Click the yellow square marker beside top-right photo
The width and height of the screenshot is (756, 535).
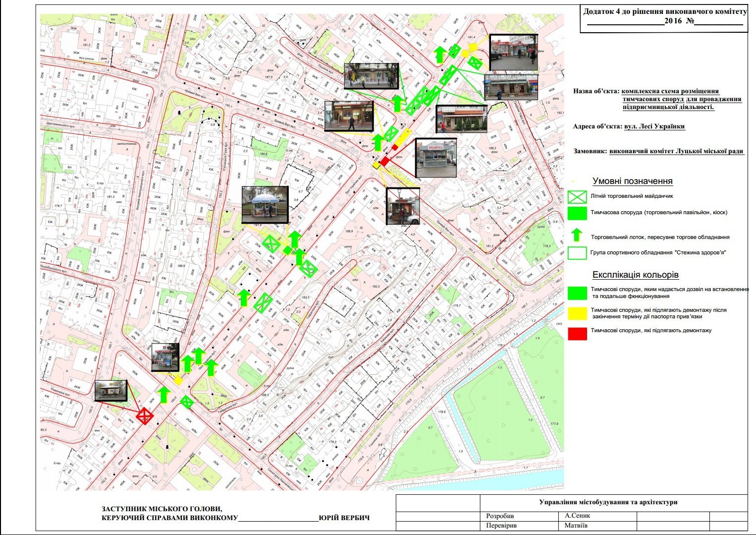(473, 47)
